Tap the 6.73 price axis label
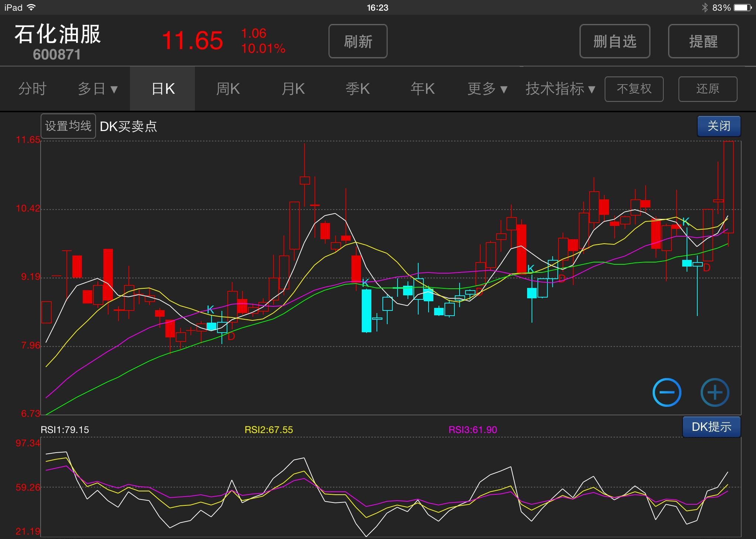Viewport: 756px width, 539px height. [x=31, y=413]
